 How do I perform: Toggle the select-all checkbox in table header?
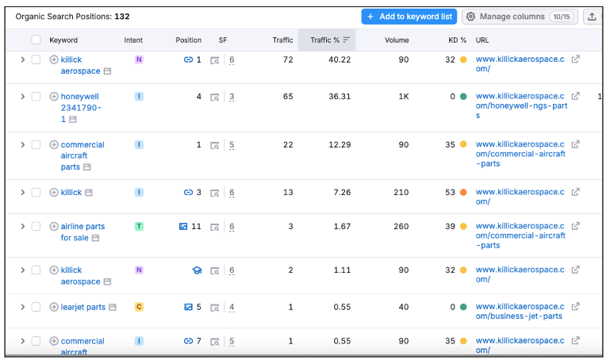tap(36, 40)
